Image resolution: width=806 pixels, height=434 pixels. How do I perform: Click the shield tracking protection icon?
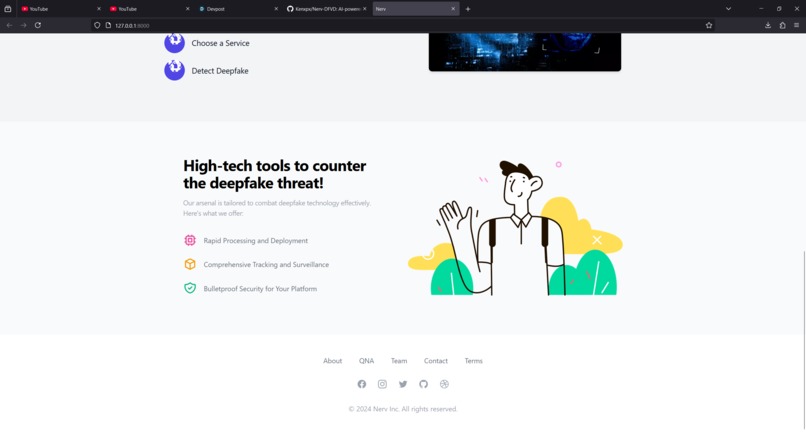click(x=97, y=25)
